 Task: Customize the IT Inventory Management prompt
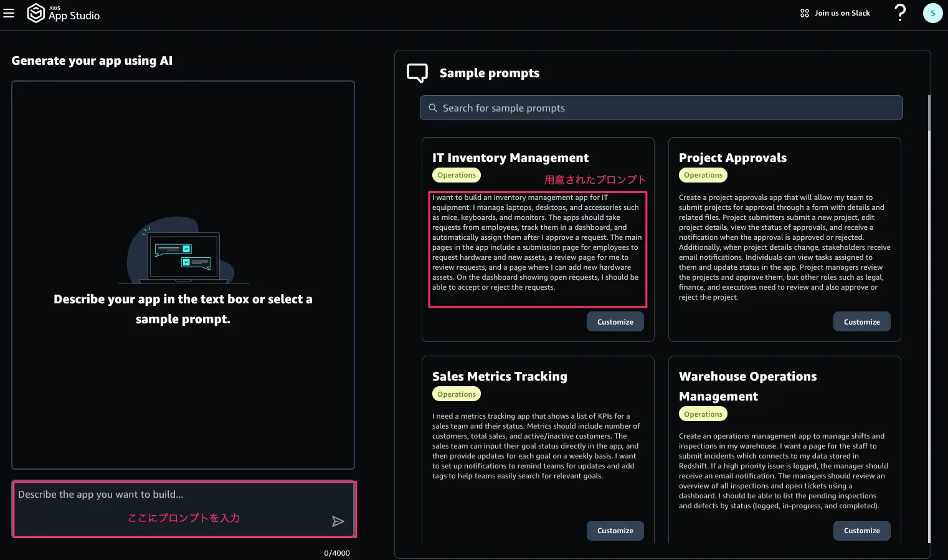(615, 321)
